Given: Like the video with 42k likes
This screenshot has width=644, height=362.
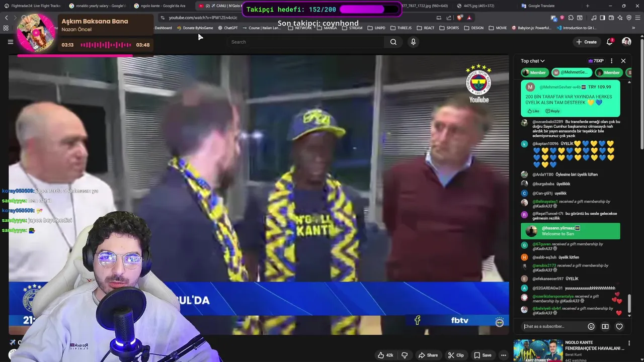Looking at the screenshot, I should [385, 355].
